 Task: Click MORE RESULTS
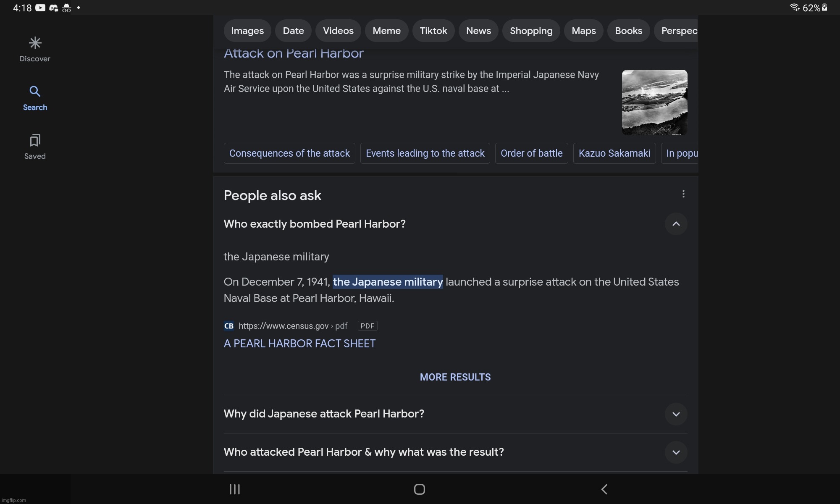click(455, 377)
